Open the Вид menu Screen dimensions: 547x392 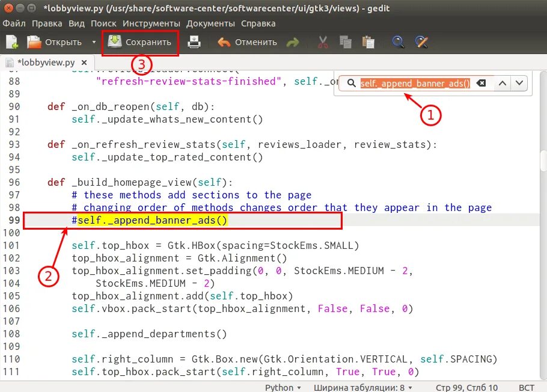coord(76,23)
